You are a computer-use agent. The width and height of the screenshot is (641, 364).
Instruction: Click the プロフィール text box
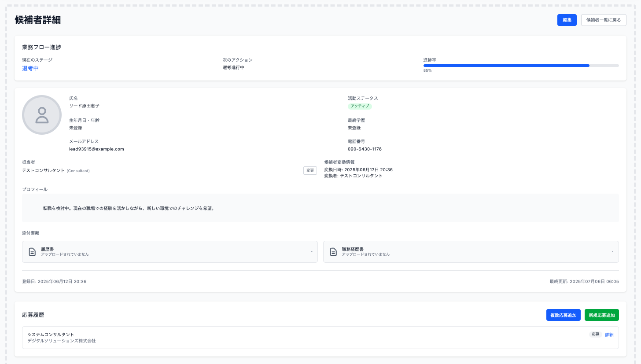(320, 208)
